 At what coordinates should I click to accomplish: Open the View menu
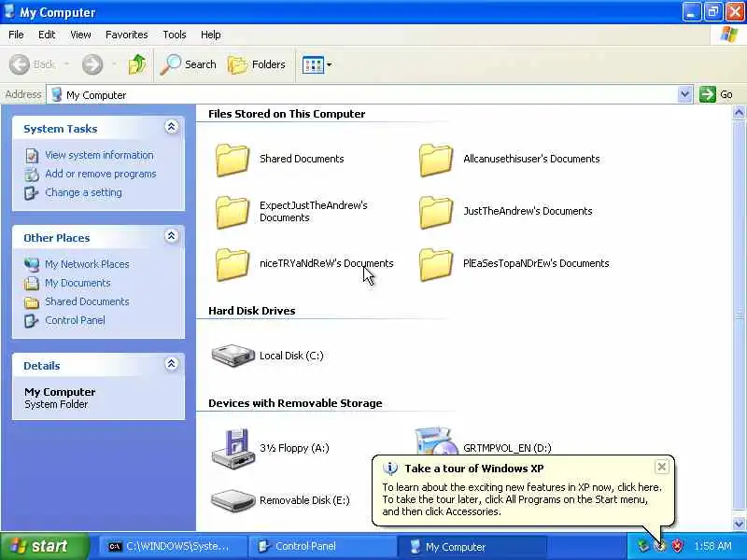tap(80, 35)
